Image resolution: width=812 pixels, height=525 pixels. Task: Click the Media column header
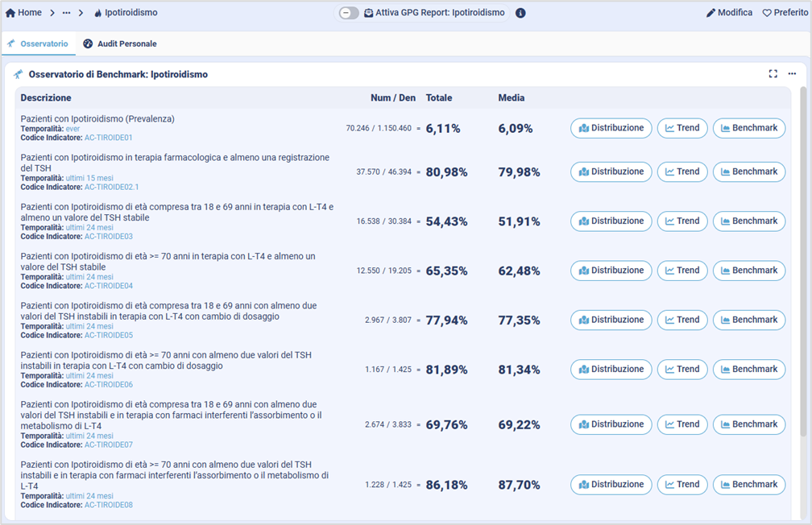click(511, 98)
